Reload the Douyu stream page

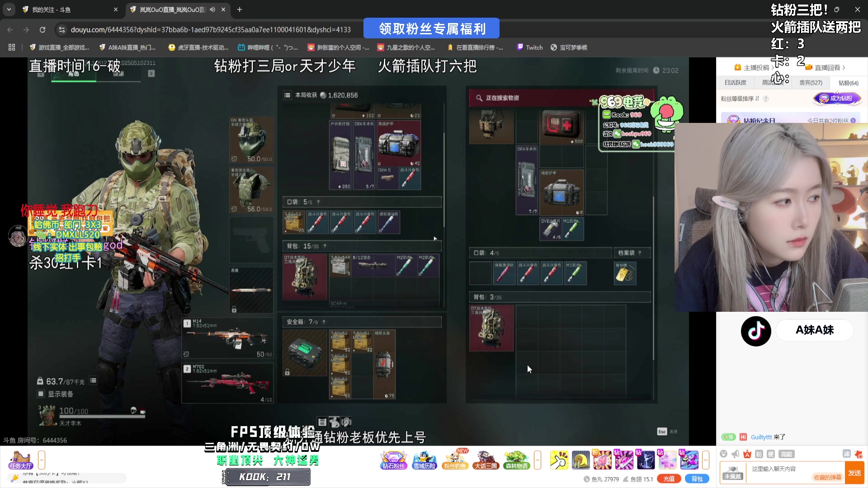[x=42, y=30]
